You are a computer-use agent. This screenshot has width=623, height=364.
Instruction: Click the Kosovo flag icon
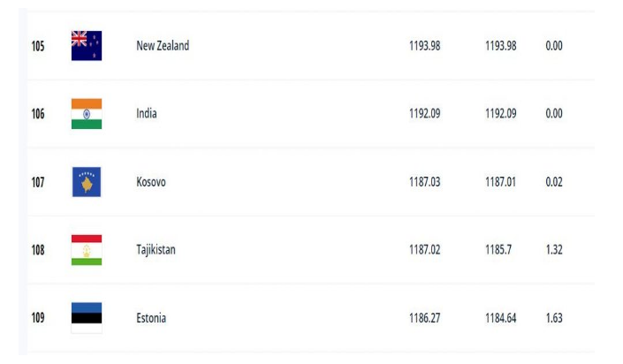click(87, 182)
